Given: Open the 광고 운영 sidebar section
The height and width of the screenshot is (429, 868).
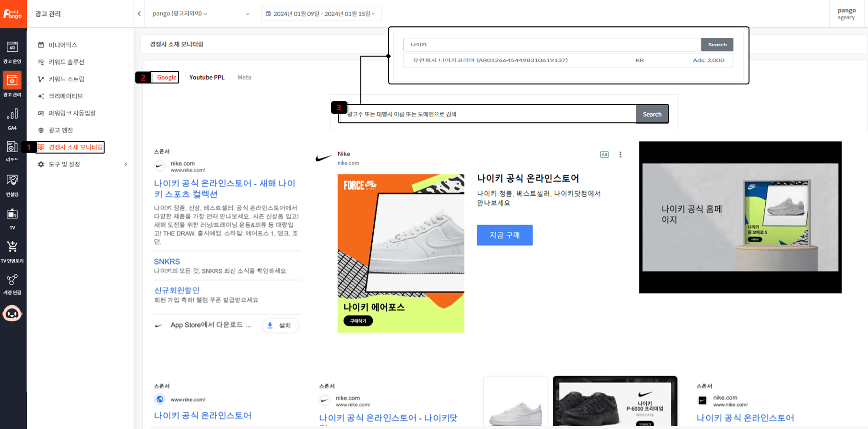Looking at the screenshot, I should (x=12, y=52).
